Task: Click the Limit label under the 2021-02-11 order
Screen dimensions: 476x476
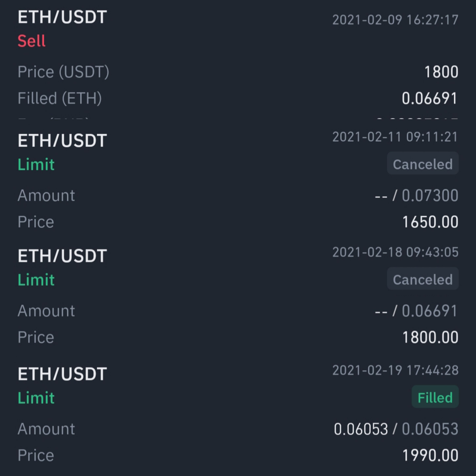Action: 36,165
